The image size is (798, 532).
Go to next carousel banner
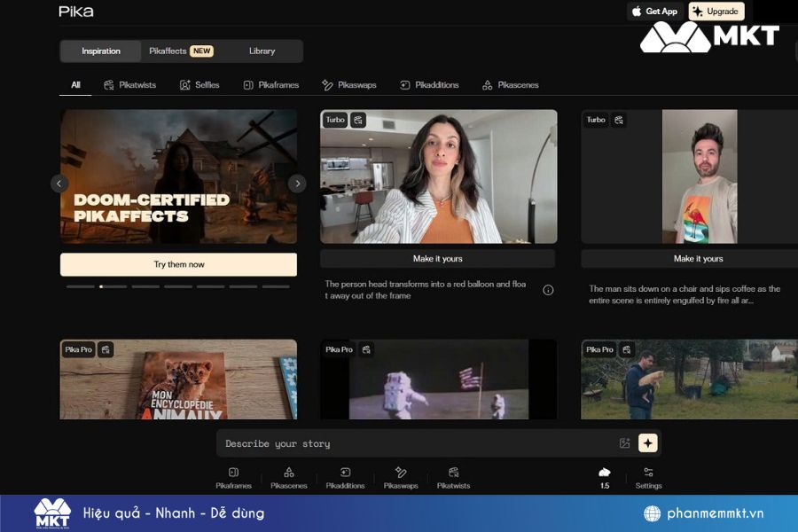point(297,184)
